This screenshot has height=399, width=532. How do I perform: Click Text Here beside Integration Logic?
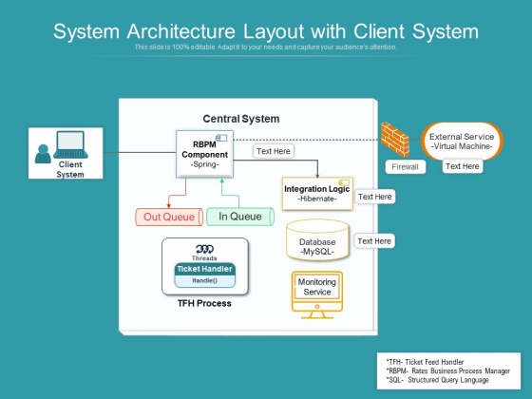pos(375,197)
